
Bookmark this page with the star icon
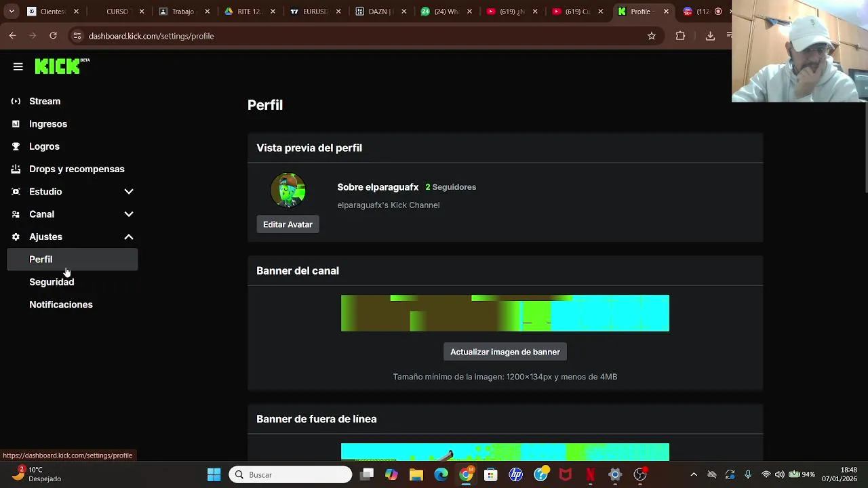(x=652, y=36)
